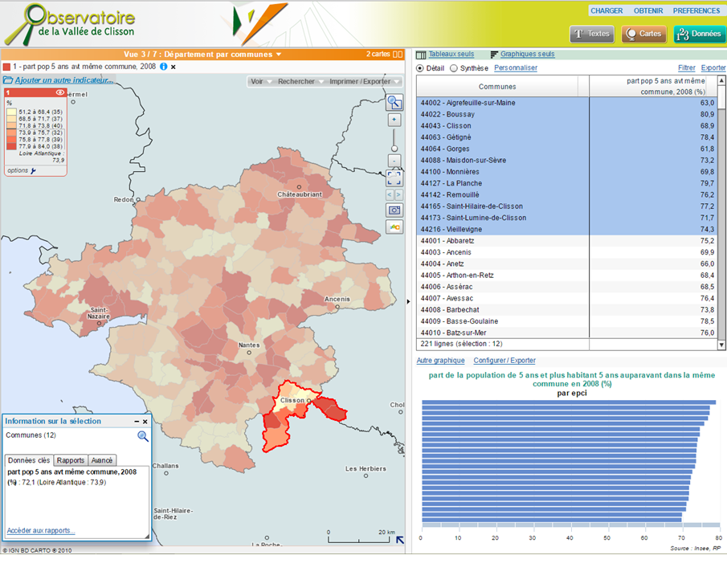This screenshot has height=588, width=727.
Task: Click the map orientation arrow near the scale bar
Action: tap(400, 540)
